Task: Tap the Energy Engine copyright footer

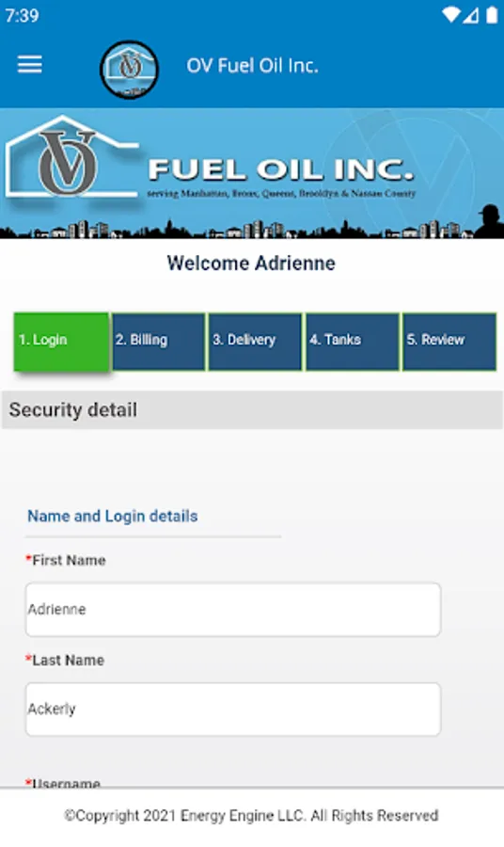Action: pyautogui.click(x=251, y=815)
